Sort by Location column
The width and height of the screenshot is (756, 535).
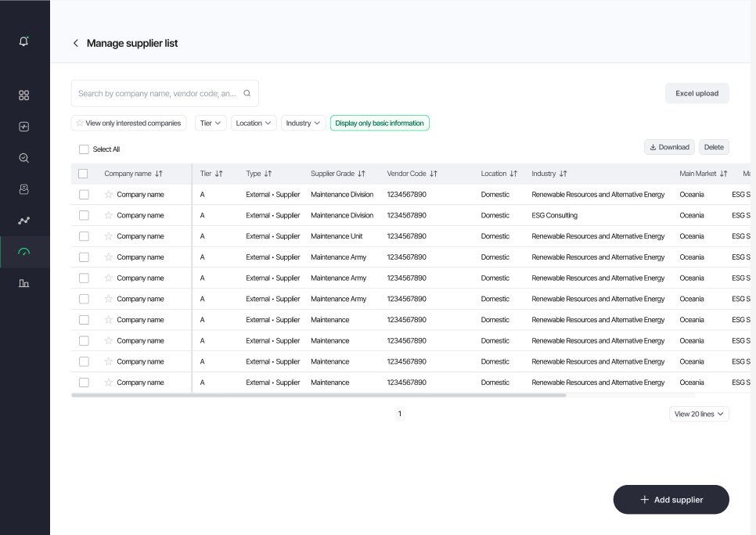point(513,174)
